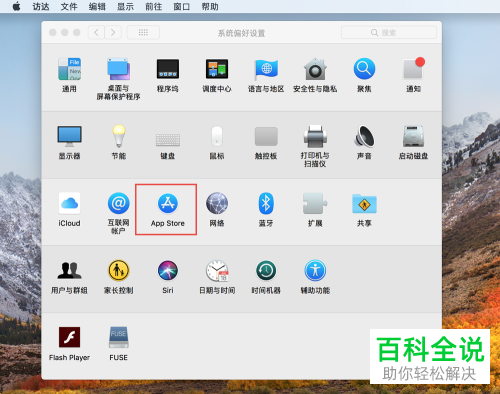Open Trackpad (触控板) preferences
This screenshot has height=394, width=500.
(266, 142)
